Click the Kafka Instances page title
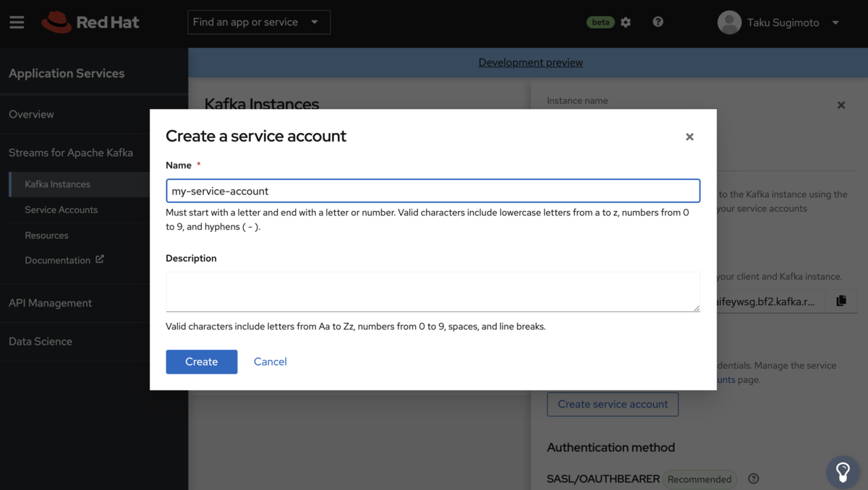 tap(262, 104)
